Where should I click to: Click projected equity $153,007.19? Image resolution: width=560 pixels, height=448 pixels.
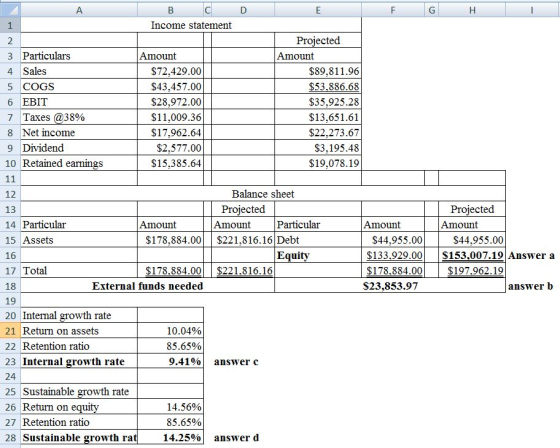pos(472,255)
